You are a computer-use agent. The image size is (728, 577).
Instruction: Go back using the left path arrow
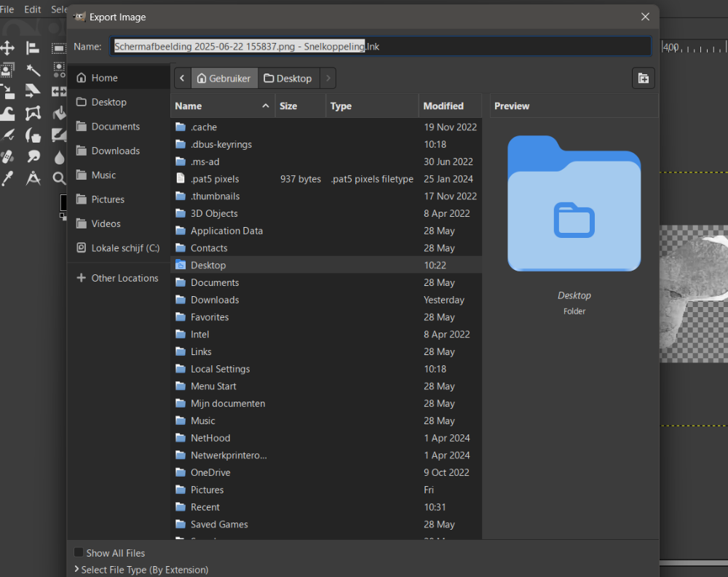pos(181,79)
